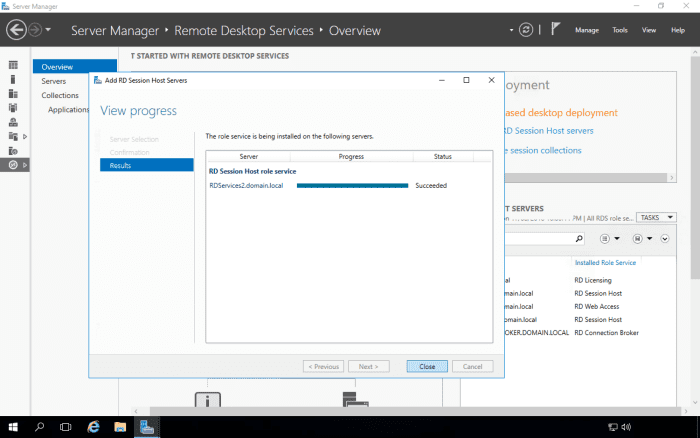Open the save query dropdown arrow
700x438 pixels.
pos(650,238)
